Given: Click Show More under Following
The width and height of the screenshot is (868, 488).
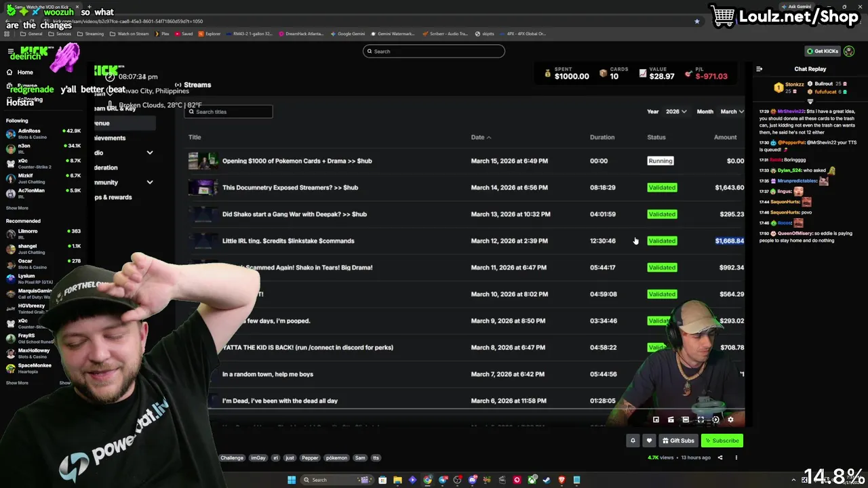Looking at the screenshot, I should 17,208.
